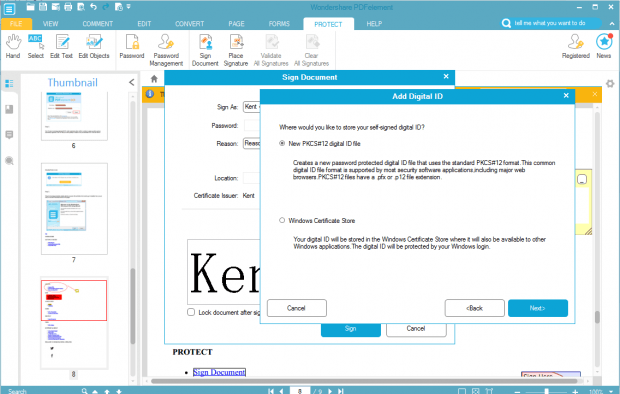Click <Back in Add Digital ID
This screenshot has width=620, height=394.
[474, 308]
